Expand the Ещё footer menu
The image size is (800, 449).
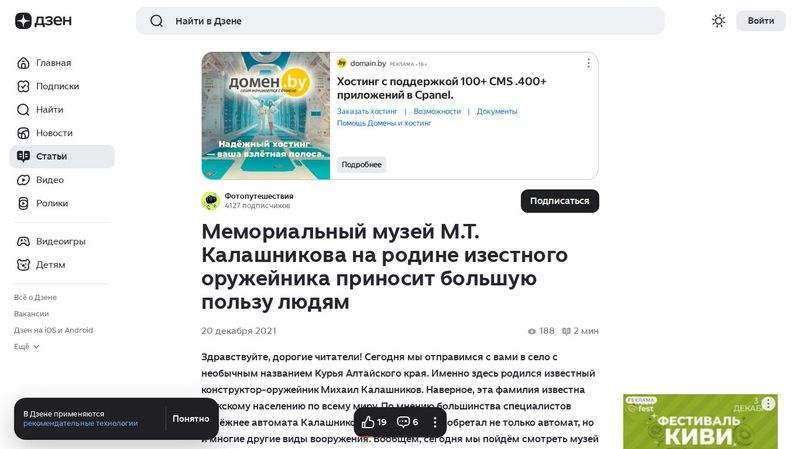[27, 346]
